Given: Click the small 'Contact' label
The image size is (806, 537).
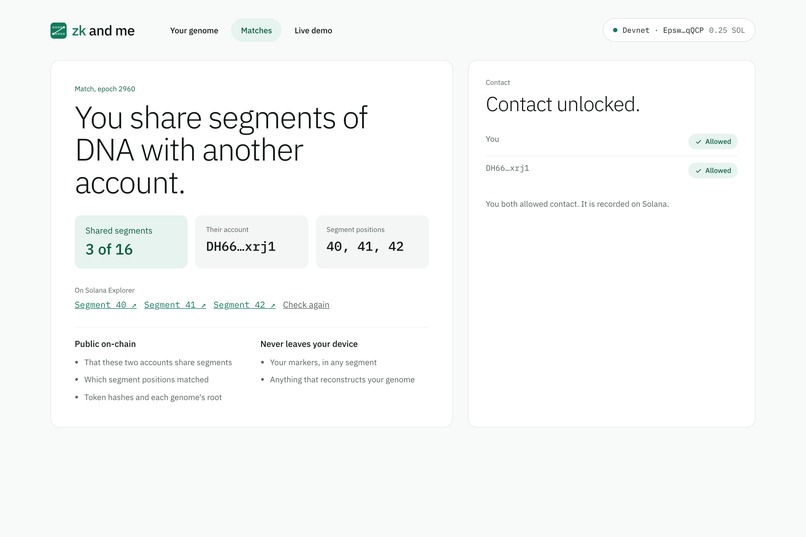Looking at the screenshot, I should (x=498, y=82).
